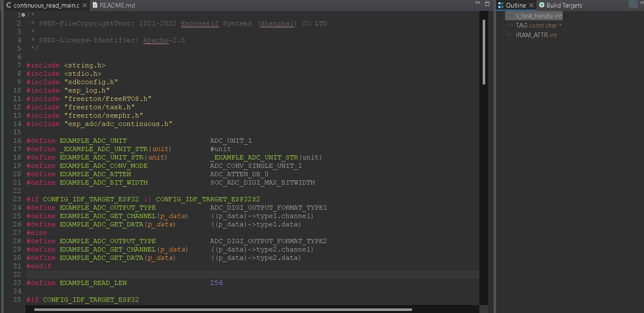
Task: Collapse the header comment fold at line 1
Action: (x=23, y=15)
